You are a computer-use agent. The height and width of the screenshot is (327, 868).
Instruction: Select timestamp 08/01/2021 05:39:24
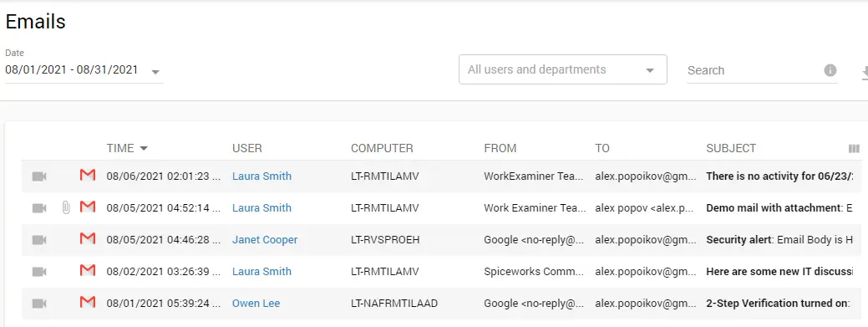coord(164,304)
